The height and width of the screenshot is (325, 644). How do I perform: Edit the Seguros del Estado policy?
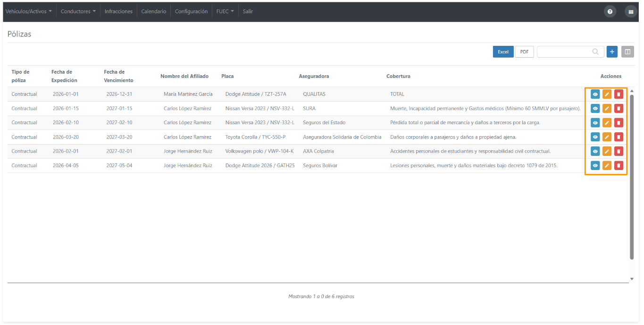click(607, 123)
